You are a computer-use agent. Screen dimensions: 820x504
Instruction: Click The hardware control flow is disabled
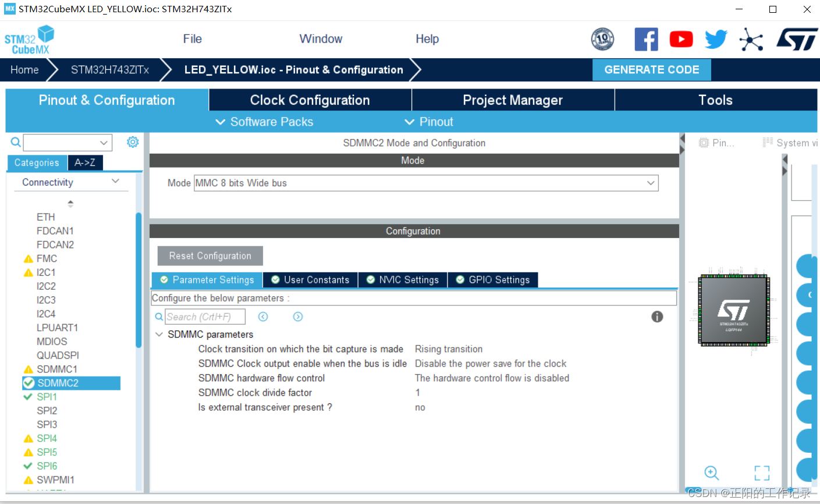[492, 378]
